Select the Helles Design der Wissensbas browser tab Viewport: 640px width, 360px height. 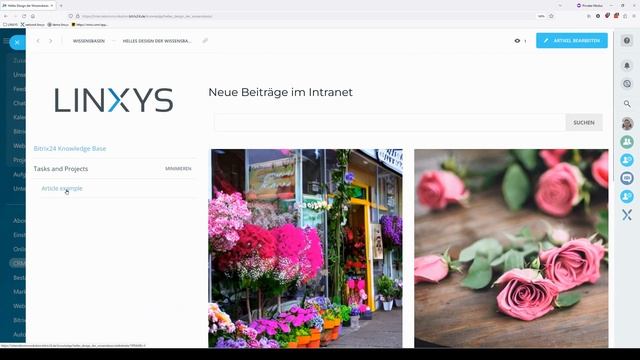[x=28, y=6]
